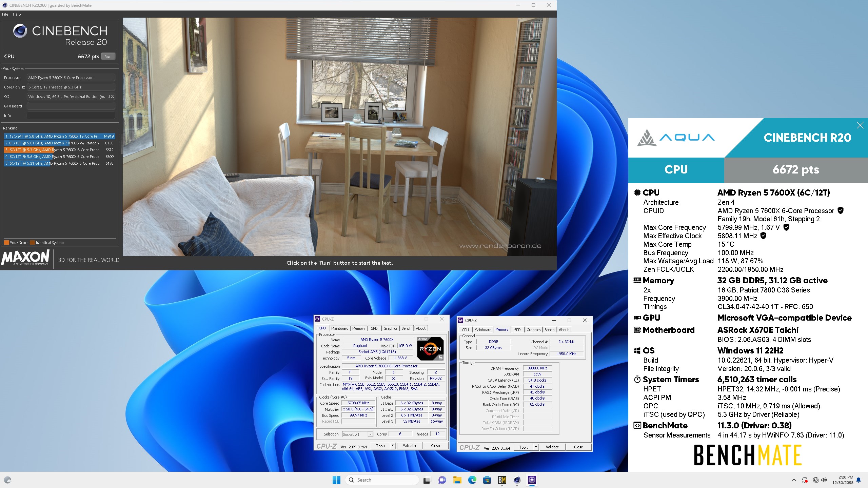Start the CPU test with Run button
The width and height of the screenshot is (868, 488).
coord(108,57)
